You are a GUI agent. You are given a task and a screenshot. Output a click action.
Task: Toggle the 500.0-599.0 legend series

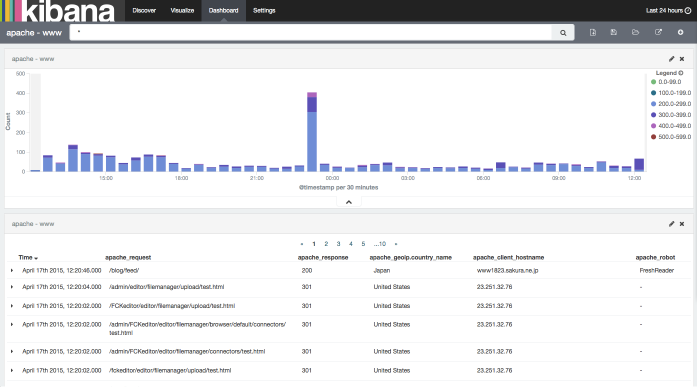coord(671,137)
